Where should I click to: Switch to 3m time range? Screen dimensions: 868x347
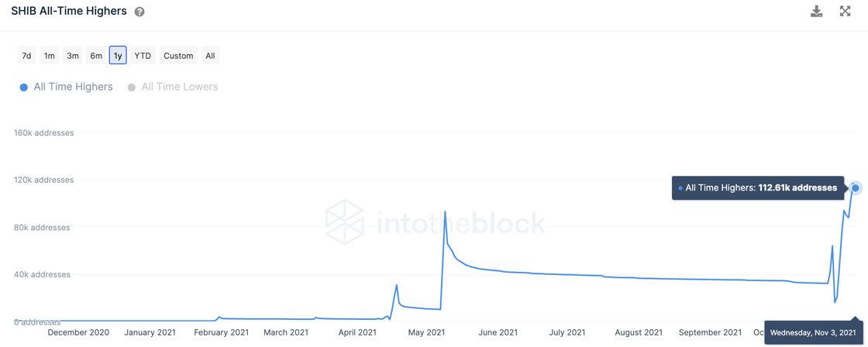pos(72,56)
